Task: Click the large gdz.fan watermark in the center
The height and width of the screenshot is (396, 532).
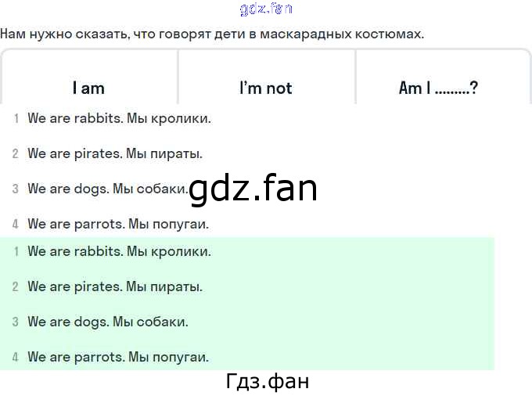Action: pyautogui.click(x=253, y=189)
